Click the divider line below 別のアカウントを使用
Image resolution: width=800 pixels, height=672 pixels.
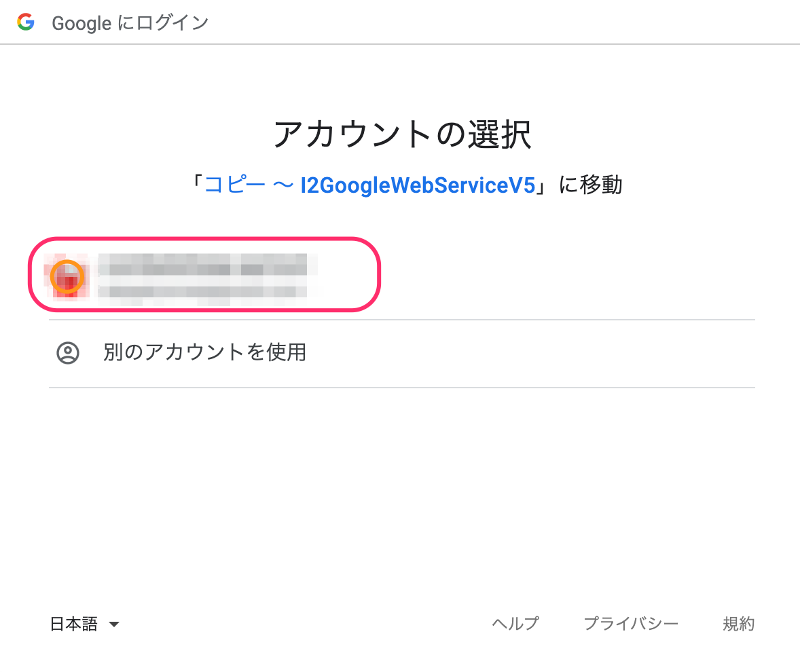(x=401, y=388)
